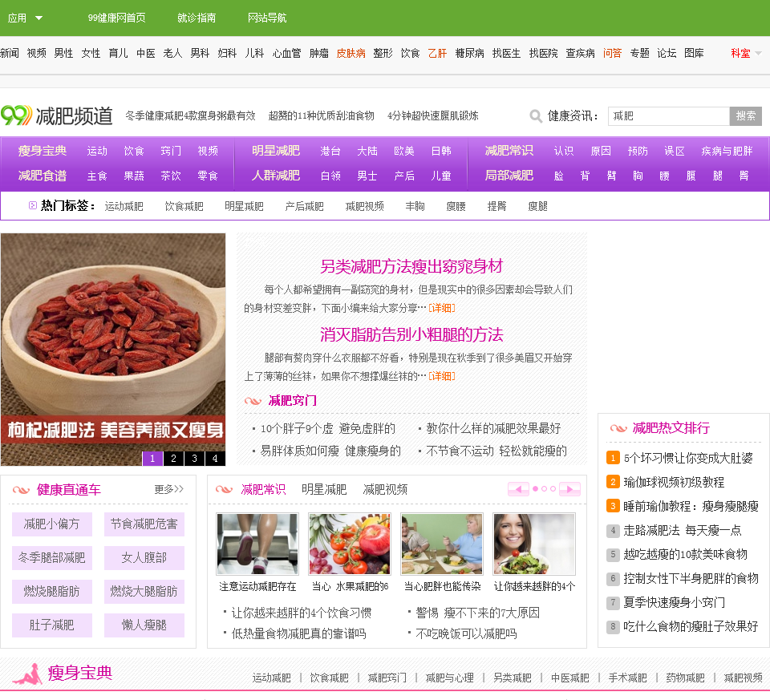Expand the 科室 dropdown arrow

pyautogui.click(x=758, y=53)
